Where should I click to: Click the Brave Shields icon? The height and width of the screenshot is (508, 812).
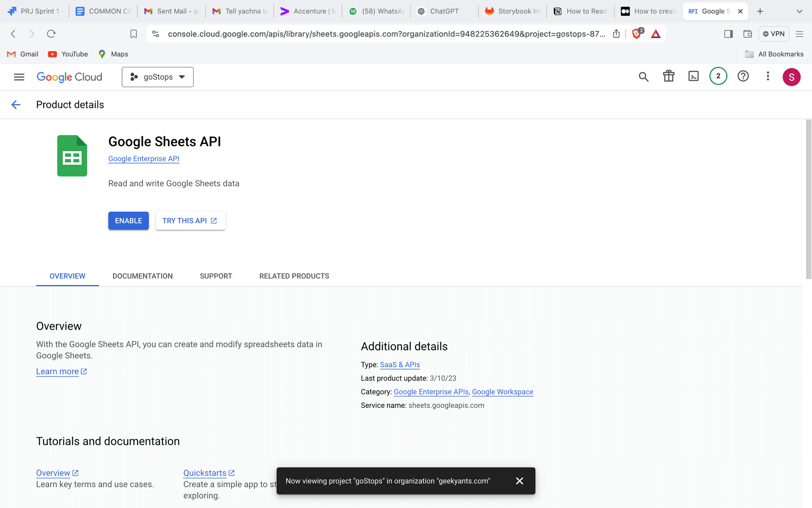coord(636,34)
